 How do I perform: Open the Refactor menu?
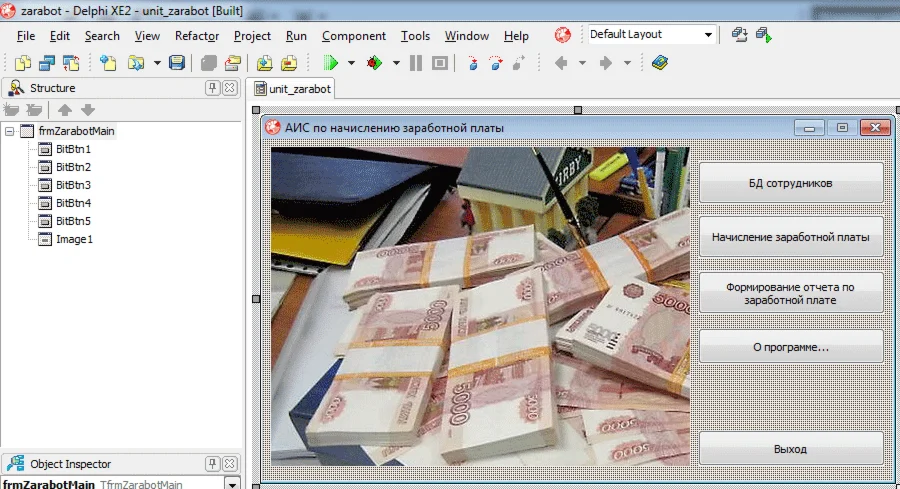pyautogui.click(x=197, y=36)
